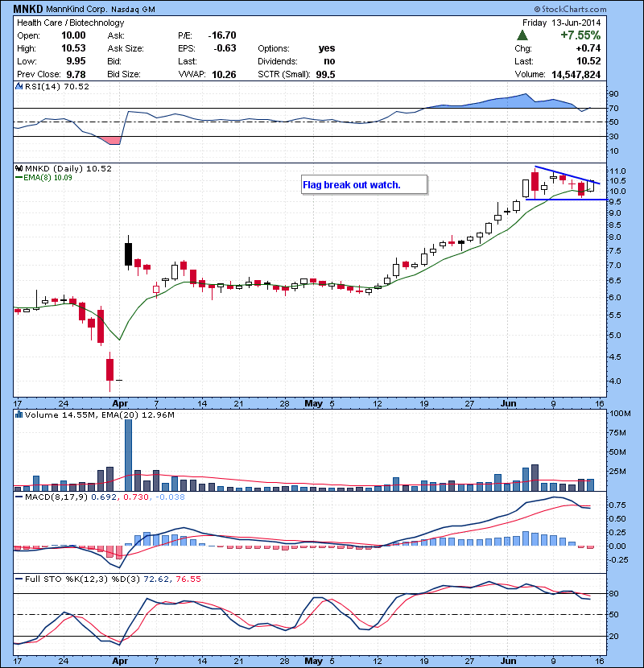This screenshot has height=668, width=644.
Task: Click the Flag break out watch annotation box
Action: click(365, 185)
